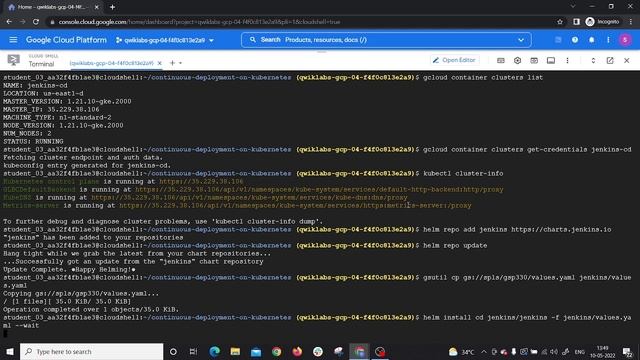Expand the search bar dropdown chevron
Image resolution: width=640 pixels, height=360 pixels.
click(521, 40)
